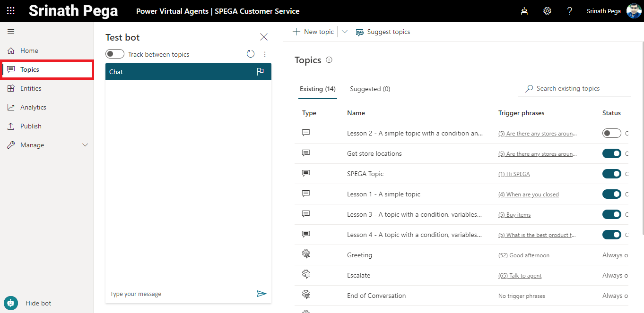Expand the Manage menu chevron
Image resolution: width=644 pixels, height=313 pixels.
[x=85, y=145]
